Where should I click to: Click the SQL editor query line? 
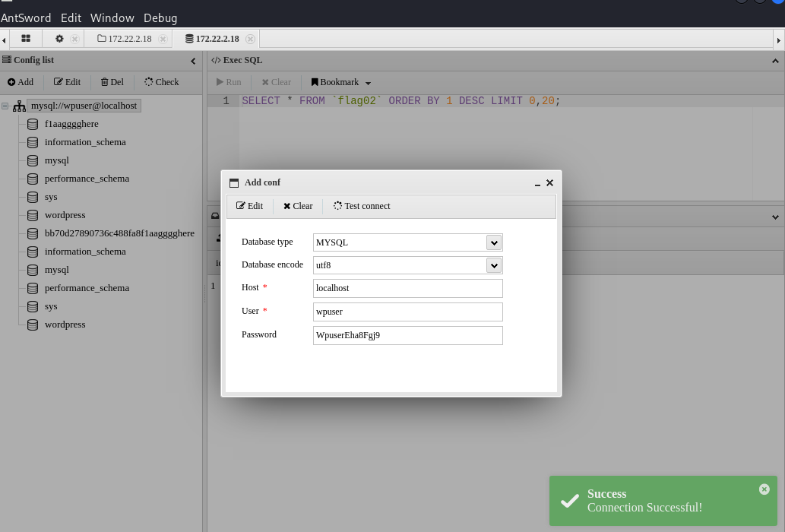tap(400, 100)
